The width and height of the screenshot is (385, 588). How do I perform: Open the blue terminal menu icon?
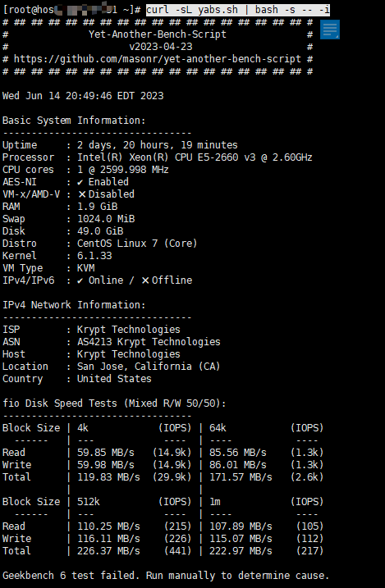click(330, 30)
